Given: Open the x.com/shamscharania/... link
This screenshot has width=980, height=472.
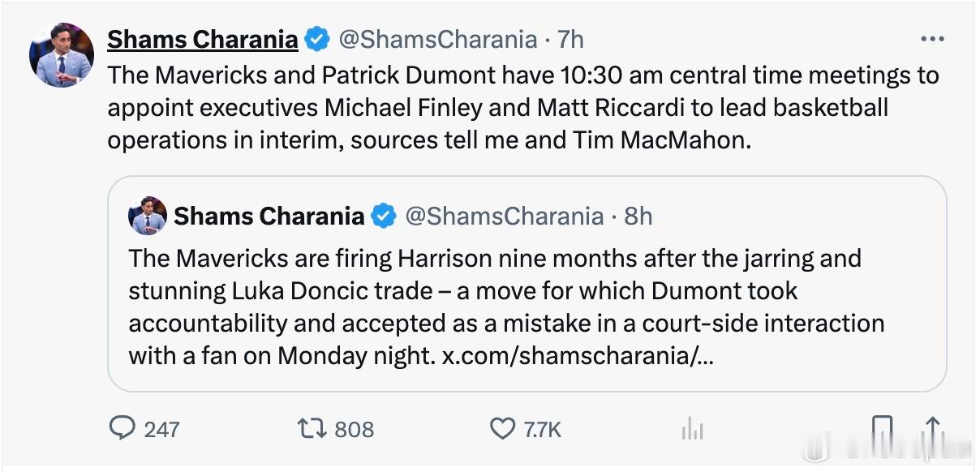Looking at the screenshot, I should [x=578, y=355].
